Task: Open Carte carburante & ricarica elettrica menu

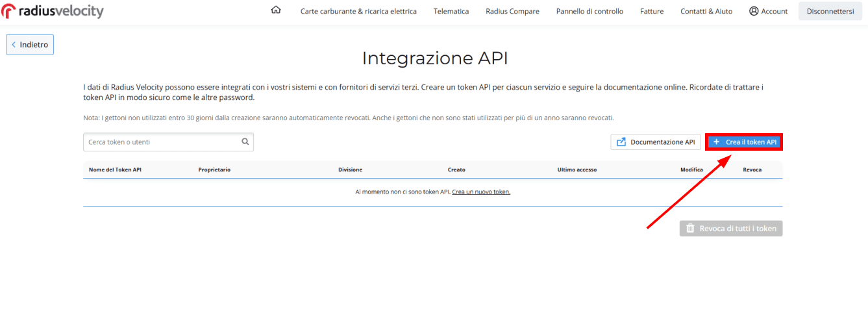Action: [x=358, y=11]
